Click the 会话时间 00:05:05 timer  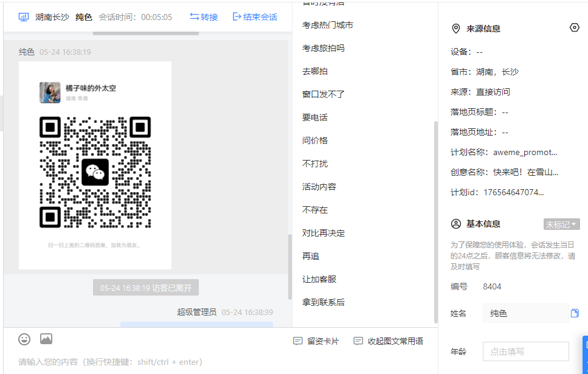point(136,17)
